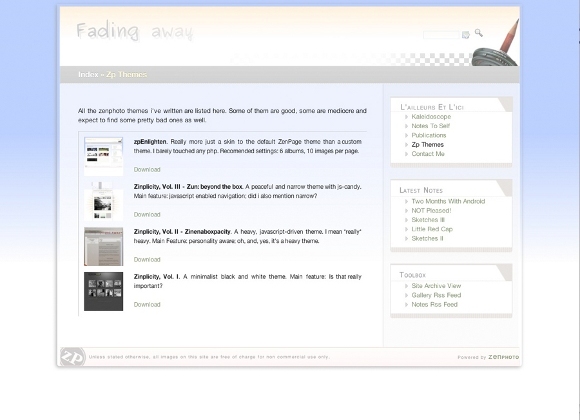Click the Zenphoto logo in the footer
Image resolution: width=580 pixels, height=420 pixels.
(72, 357)
